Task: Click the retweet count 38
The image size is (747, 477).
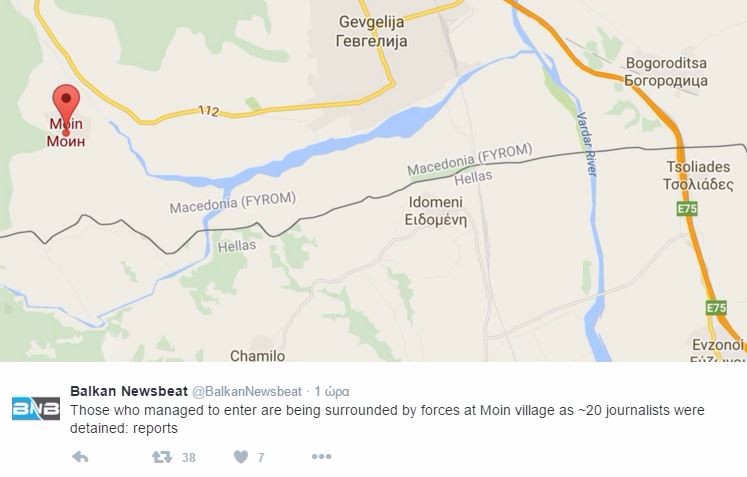Action: tap(189, 457)
